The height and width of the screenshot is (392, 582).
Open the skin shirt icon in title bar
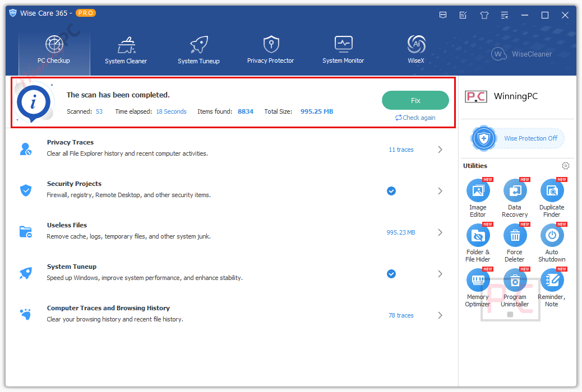(x=484, y=15)
